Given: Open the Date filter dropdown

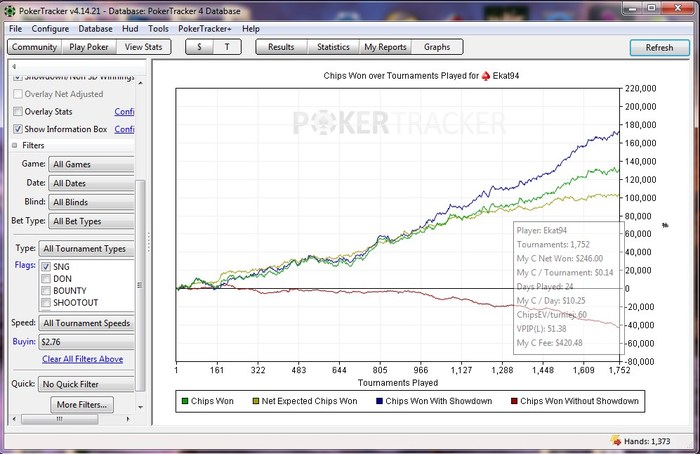Looking at the screenshot, I should [91, 183].
